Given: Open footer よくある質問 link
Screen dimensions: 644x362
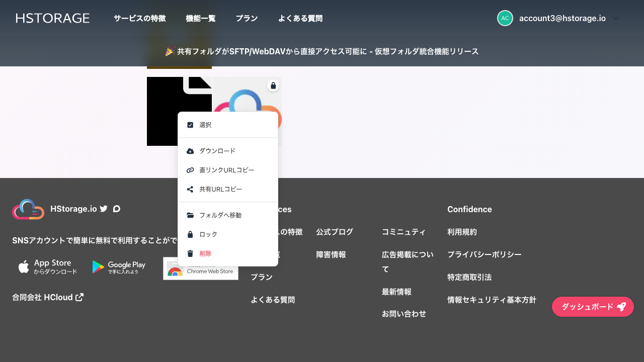Looking at the screenshot, I should (273, 300).
